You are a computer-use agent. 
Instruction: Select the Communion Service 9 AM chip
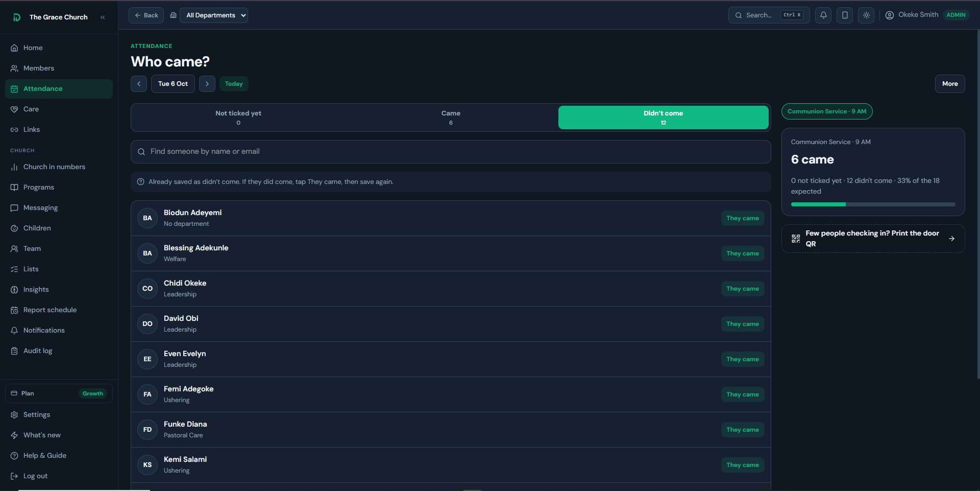click(827, 111)
